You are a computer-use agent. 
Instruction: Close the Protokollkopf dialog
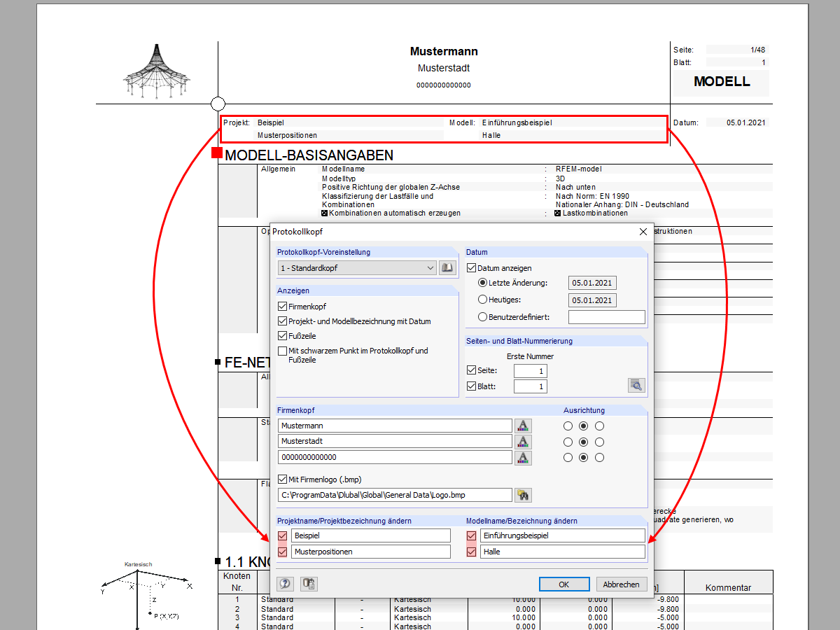643,232
